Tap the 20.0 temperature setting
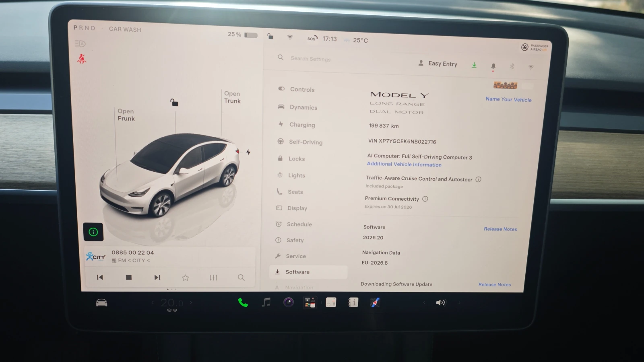This screenshot has width=644, height=362. pyautogui.click(x=172, y=302)
